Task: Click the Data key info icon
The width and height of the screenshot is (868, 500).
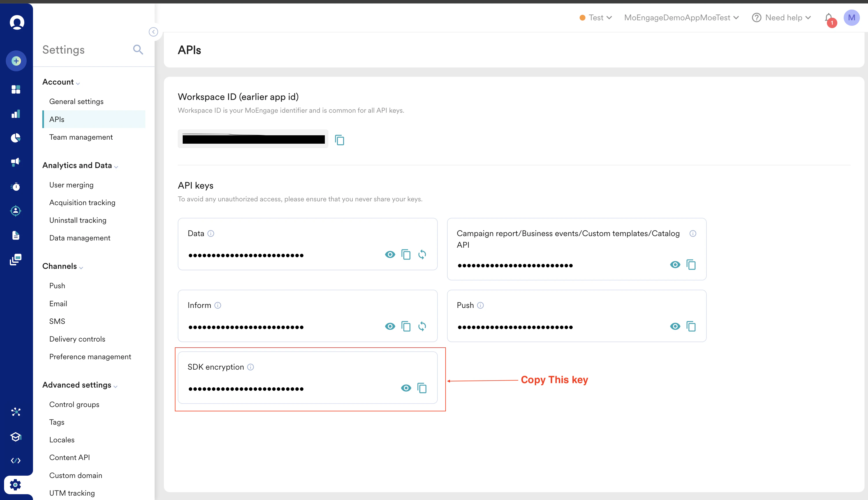Action: click(x=211, y=233)
